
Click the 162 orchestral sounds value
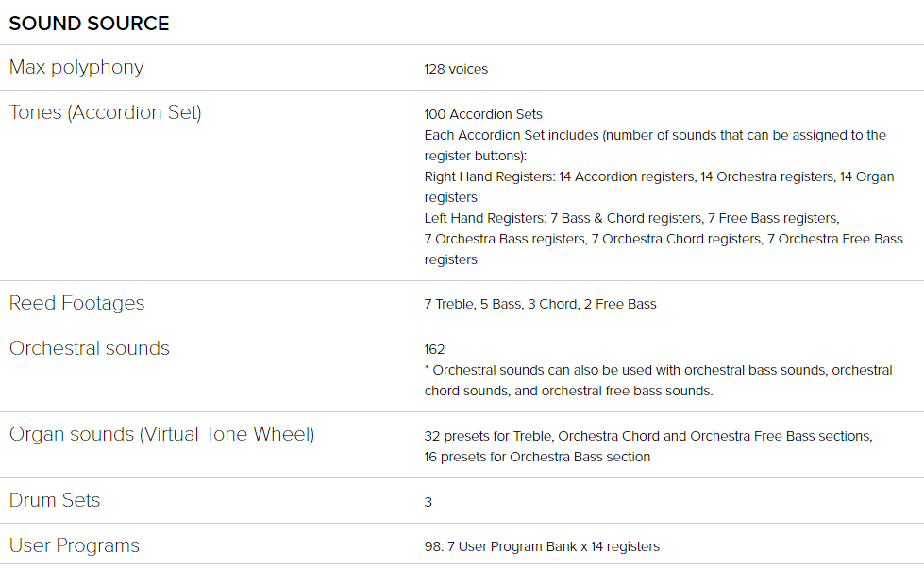coord(434,349)
